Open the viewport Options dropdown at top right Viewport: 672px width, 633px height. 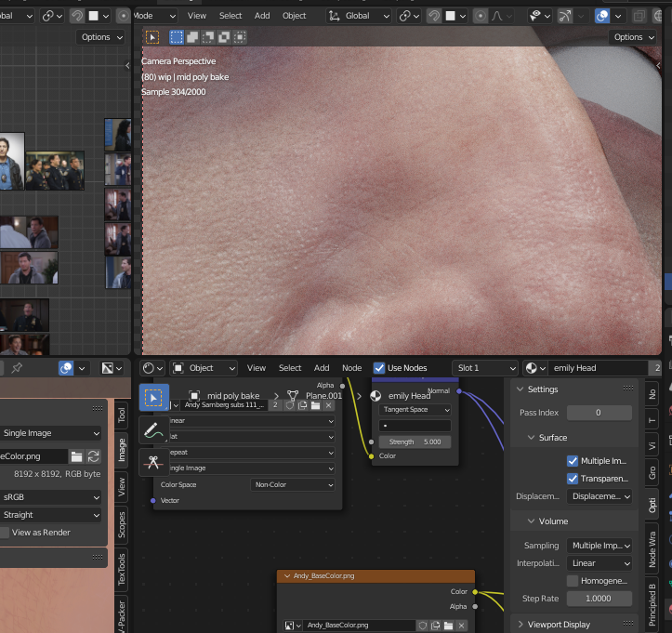click(x=633, y=37)
